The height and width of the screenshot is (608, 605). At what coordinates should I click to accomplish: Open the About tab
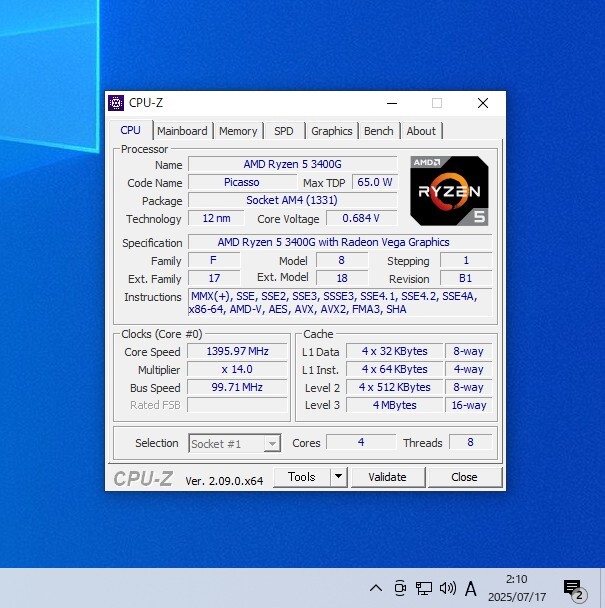[421, 131]
